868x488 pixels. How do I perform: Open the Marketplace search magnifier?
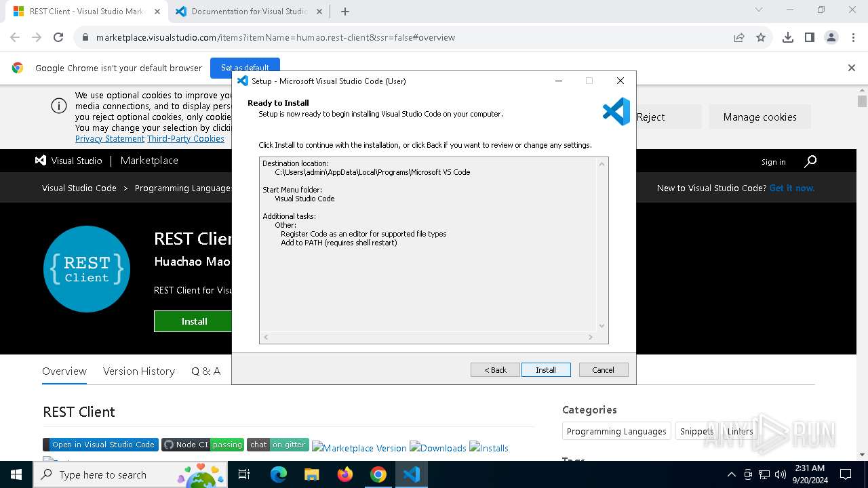[810, 161]
